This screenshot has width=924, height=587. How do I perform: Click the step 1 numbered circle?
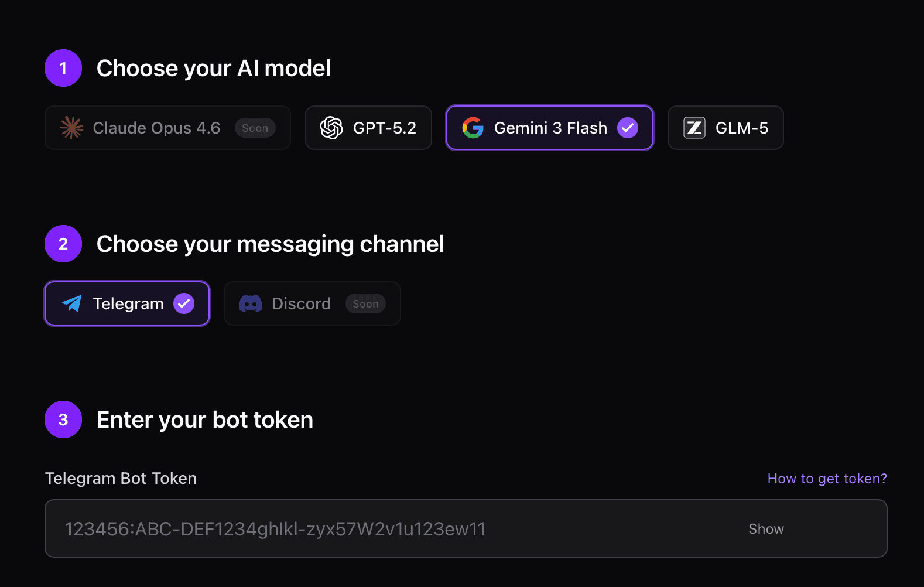pos(63,68)
